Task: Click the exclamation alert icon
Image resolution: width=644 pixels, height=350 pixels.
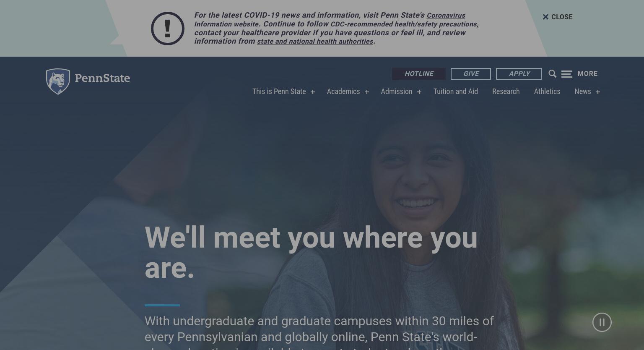Action: tap(167, 29)
